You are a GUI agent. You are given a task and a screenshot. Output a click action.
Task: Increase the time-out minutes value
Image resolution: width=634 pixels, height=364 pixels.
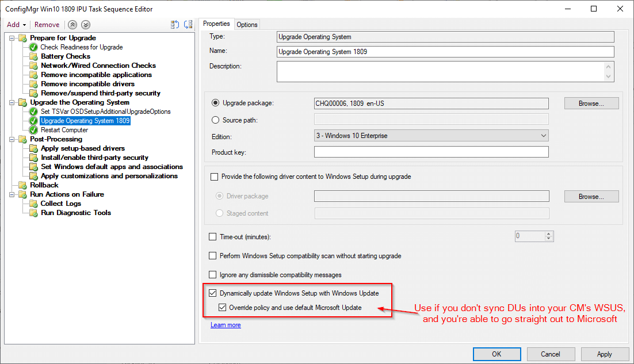point(549,234)
